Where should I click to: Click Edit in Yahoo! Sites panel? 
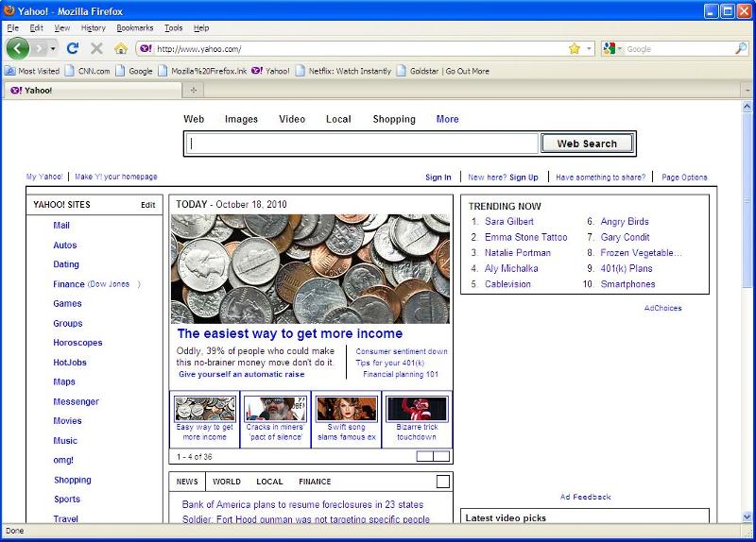pyautogui.click(x=148, y=205)
